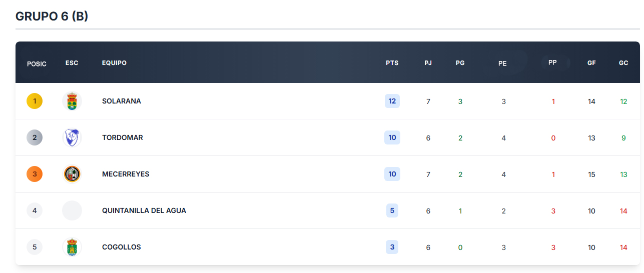Open the SOLARANA team name
644x273 pixels.
[122, 101]
